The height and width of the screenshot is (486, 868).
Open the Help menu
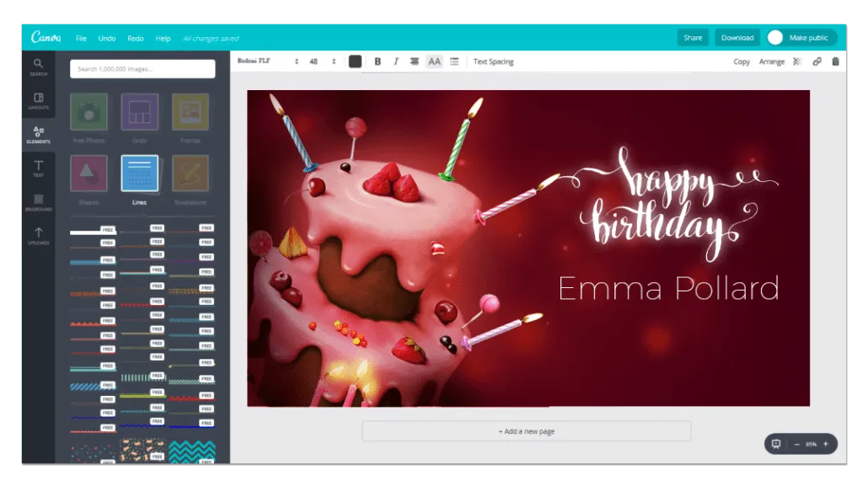click(x=163, y=39)
